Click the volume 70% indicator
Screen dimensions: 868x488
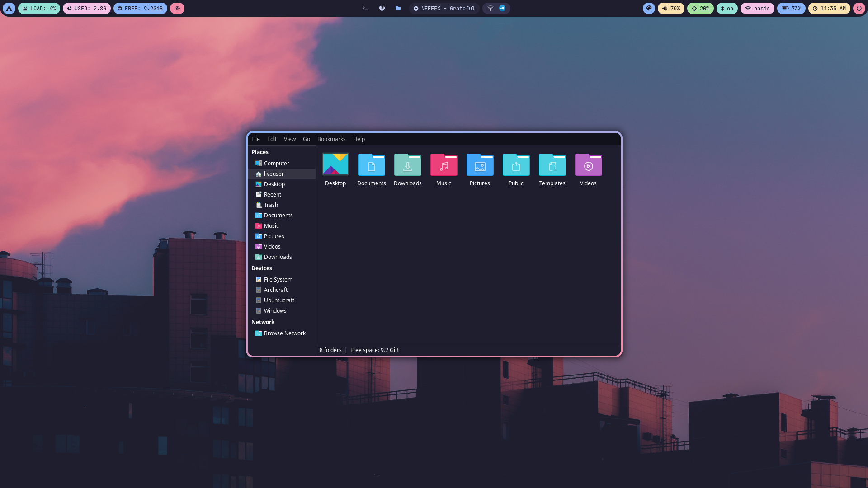point(671,8)
